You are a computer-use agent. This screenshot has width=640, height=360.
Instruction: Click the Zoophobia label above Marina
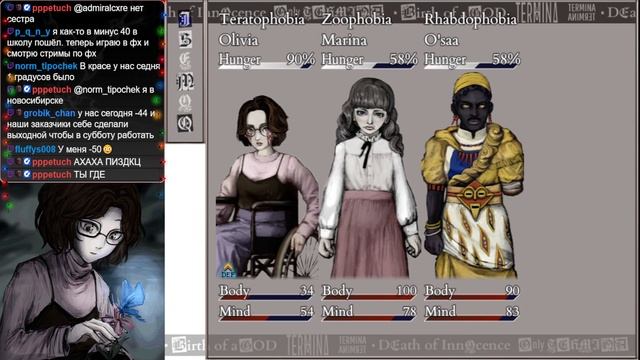pyautogui.click(x=356, y=19)
